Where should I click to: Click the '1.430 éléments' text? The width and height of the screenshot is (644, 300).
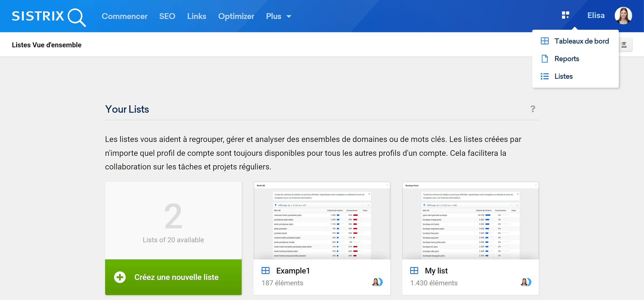tap(434, 283)
